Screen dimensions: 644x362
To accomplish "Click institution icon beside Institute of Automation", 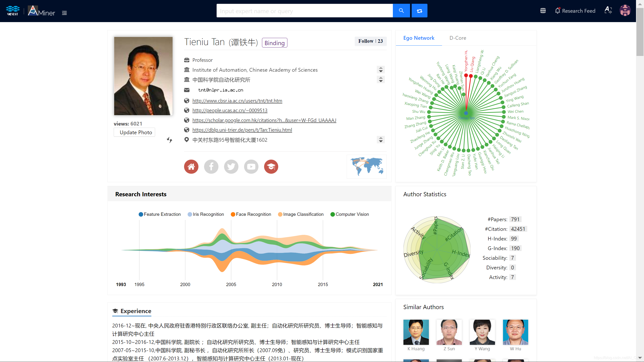I will click(x=186, y=70).
